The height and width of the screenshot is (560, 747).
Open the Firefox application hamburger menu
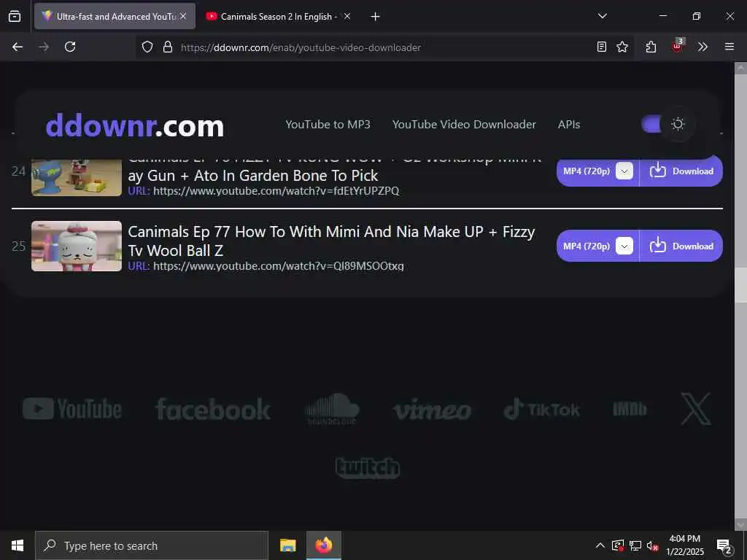[x=729, y=47]
